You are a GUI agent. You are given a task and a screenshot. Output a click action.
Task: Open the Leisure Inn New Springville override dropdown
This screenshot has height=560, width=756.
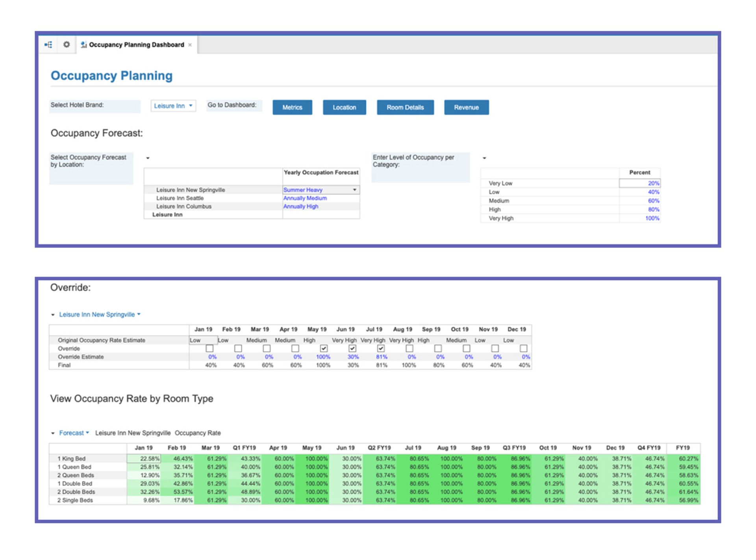[x=100, y=314]
